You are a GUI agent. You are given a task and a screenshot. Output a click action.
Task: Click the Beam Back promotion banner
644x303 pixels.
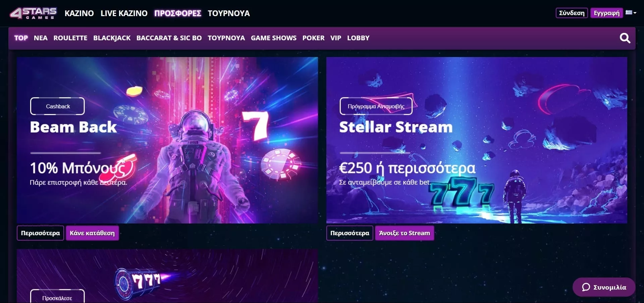pos(167,140)
